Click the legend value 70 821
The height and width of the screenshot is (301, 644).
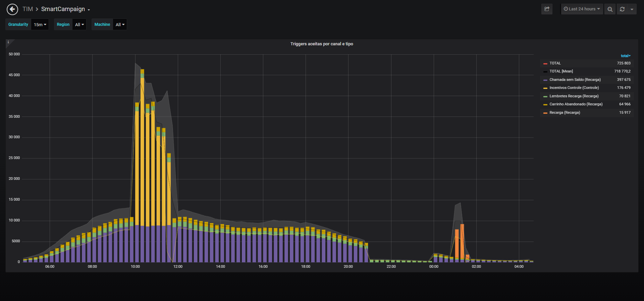625,96
